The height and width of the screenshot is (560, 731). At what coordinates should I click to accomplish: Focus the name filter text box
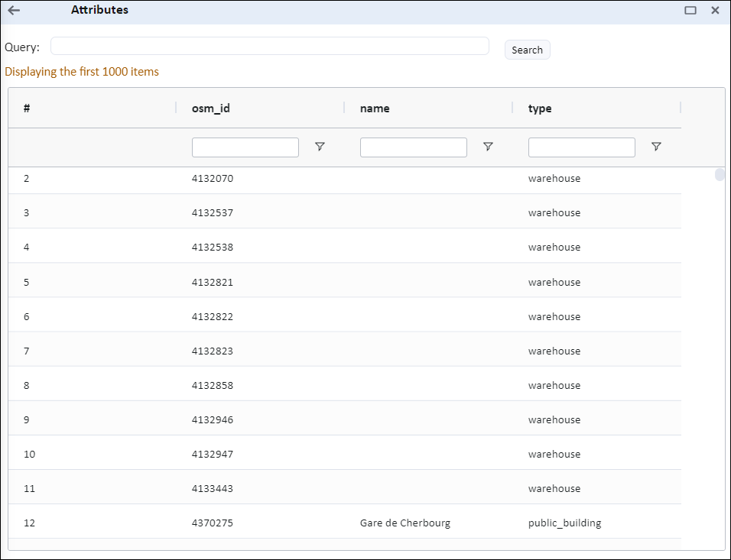coord(414,147)
